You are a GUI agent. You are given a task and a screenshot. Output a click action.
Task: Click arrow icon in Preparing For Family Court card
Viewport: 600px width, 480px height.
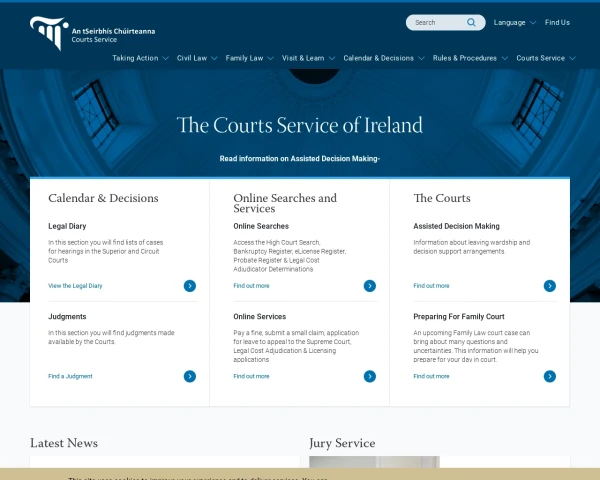point(550,376)
